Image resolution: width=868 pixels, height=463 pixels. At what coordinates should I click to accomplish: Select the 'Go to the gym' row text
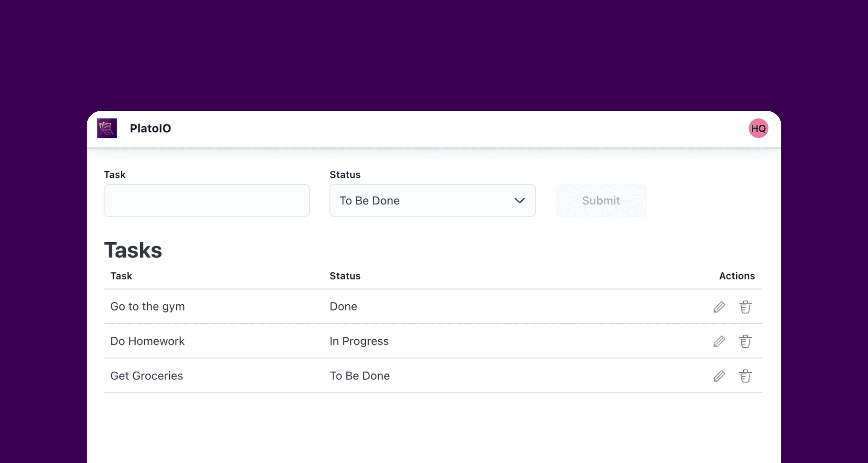click(147, 307)
